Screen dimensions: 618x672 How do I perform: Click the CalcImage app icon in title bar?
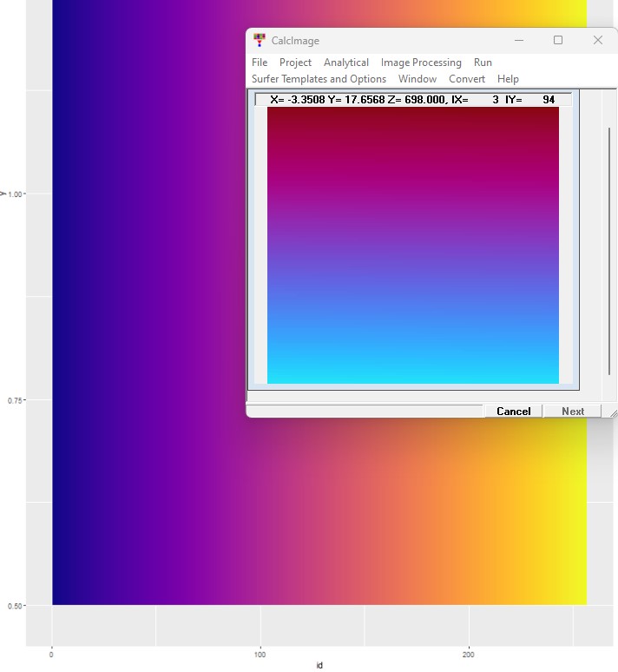(x=259, y=40)
